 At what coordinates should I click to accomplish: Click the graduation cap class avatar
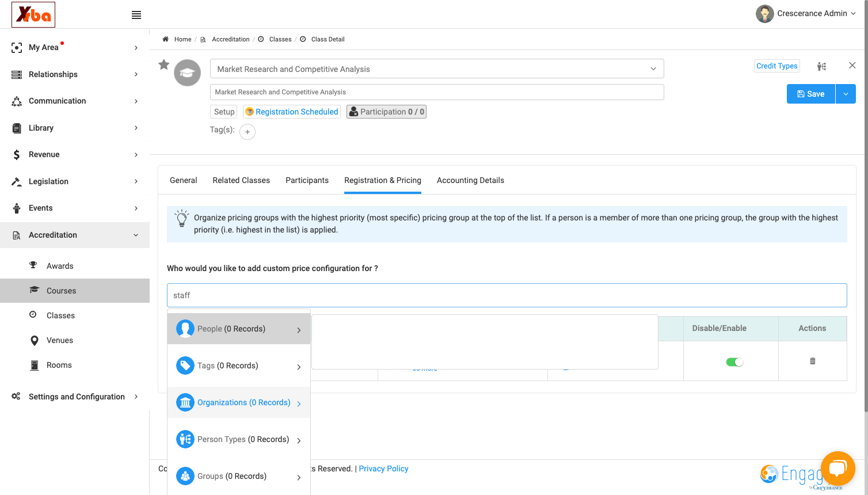[x=188, y=73]
